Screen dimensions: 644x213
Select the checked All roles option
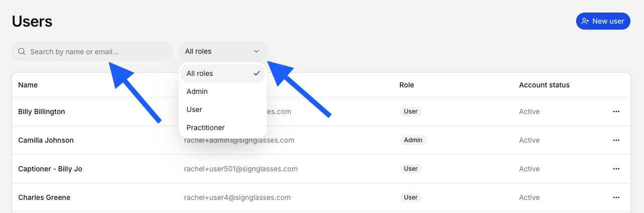[223, 73]
